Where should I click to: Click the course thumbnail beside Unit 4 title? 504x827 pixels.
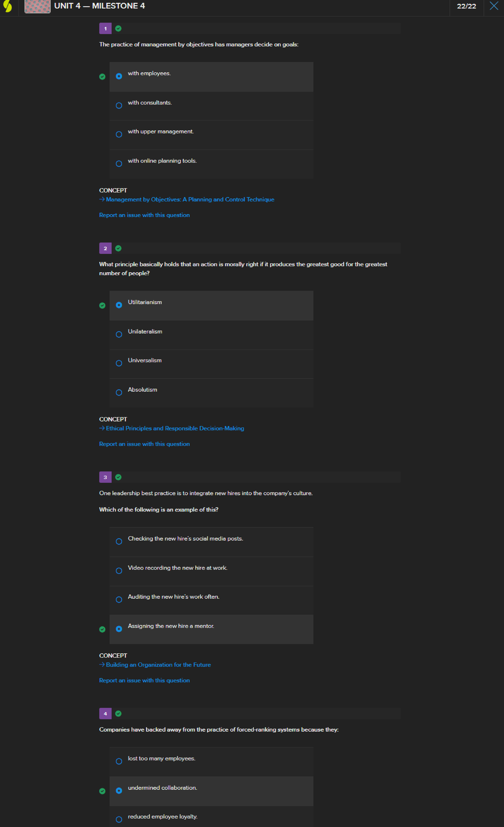[x=37, y=6]
